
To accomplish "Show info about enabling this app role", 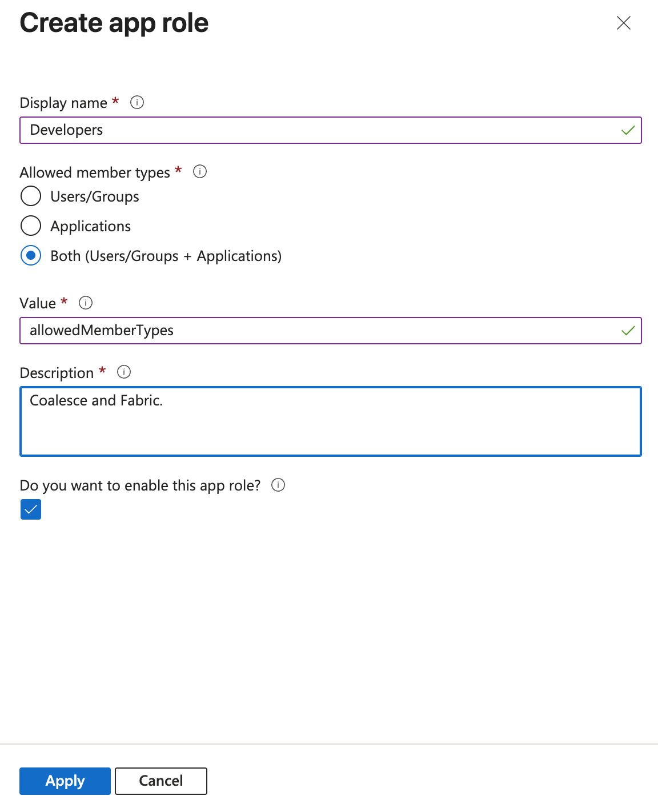I will (x=278, y=485).
